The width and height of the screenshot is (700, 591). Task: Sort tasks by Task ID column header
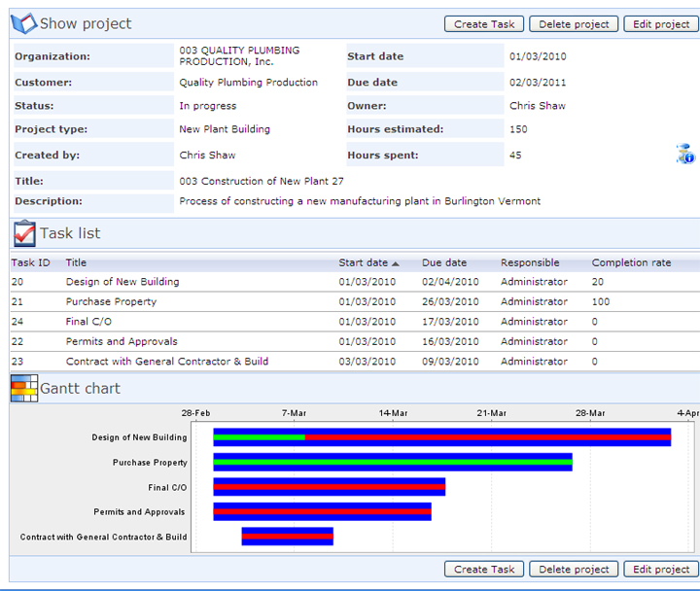pos(30,262)
